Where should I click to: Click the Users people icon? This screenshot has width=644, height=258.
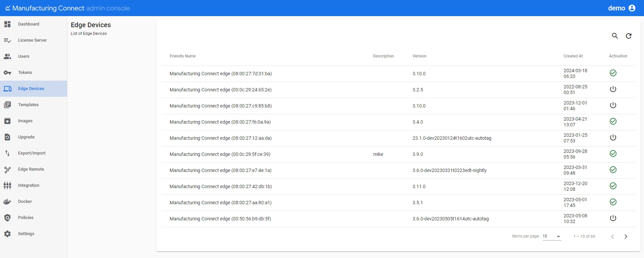click(x=7, y=56)
